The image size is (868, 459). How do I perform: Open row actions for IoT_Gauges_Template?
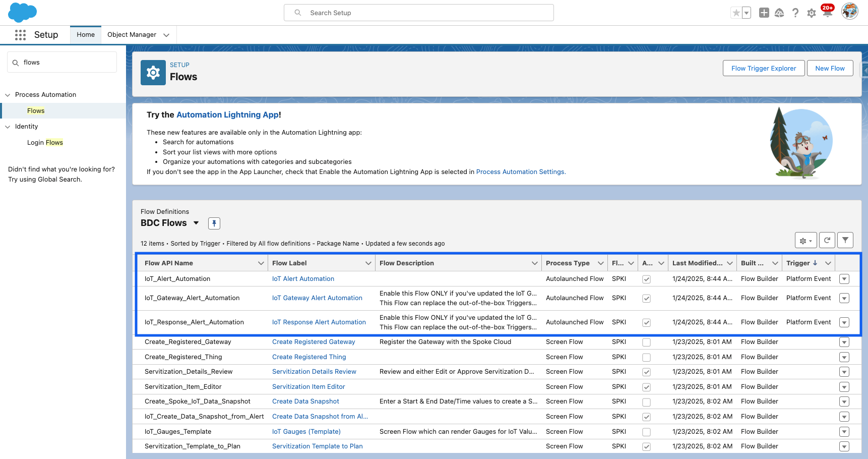coord(844,432)
